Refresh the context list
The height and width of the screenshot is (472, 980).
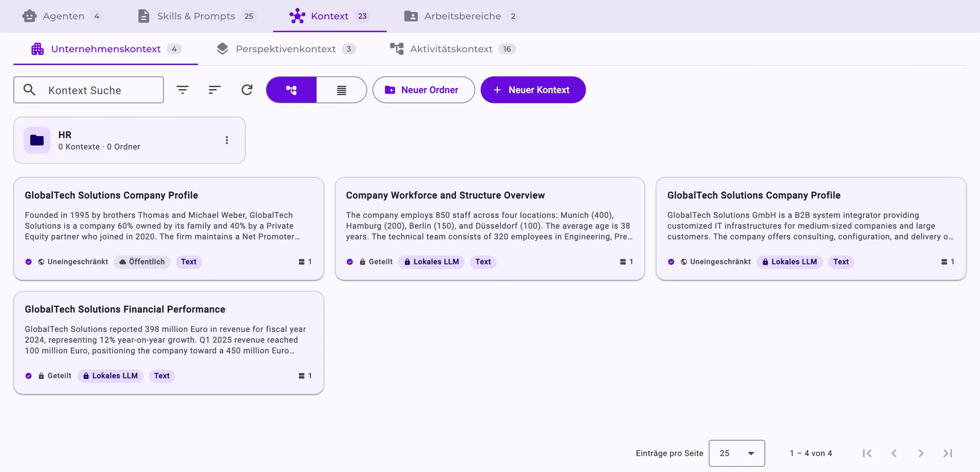pyautogui.click(x=247, y=90)
